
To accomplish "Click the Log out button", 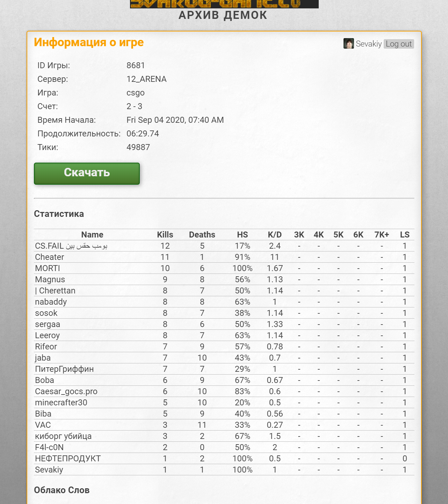I will [399, 44].
